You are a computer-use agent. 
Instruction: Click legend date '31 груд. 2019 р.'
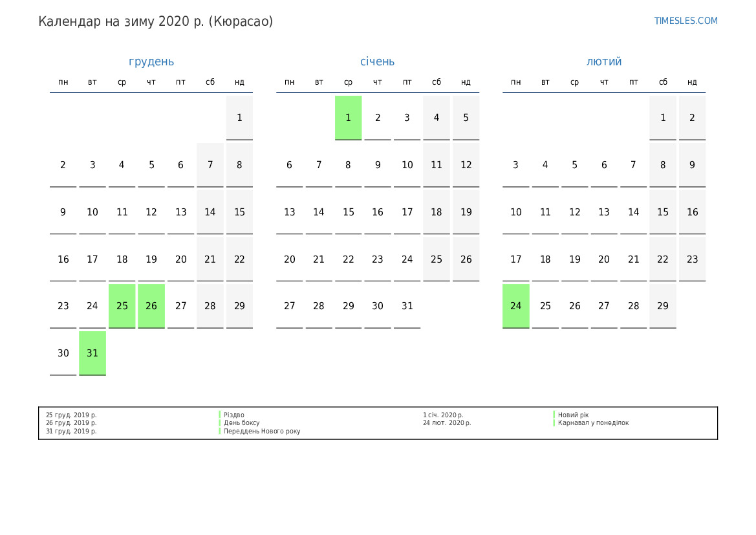click(x=71, y=431)
